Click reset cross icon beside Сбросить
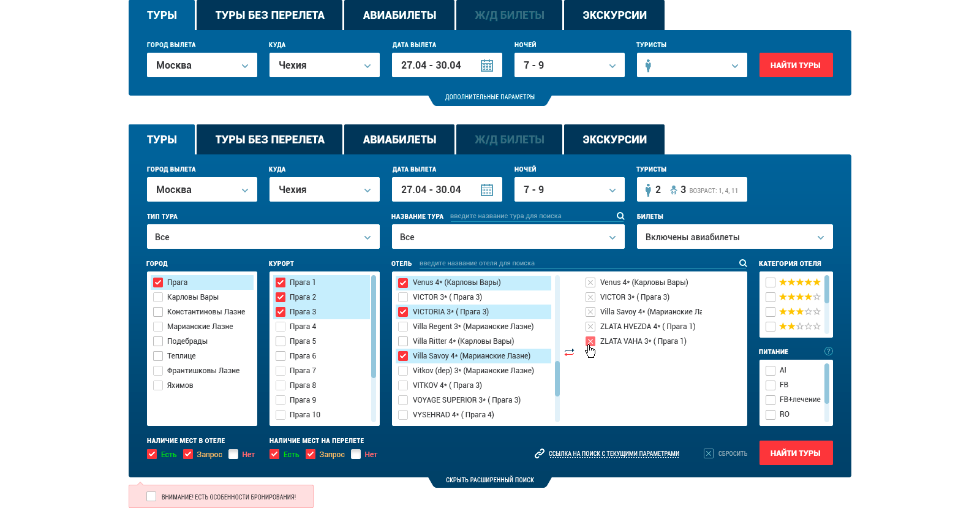This screenshot has height=508, width=980. click(709, 453)
